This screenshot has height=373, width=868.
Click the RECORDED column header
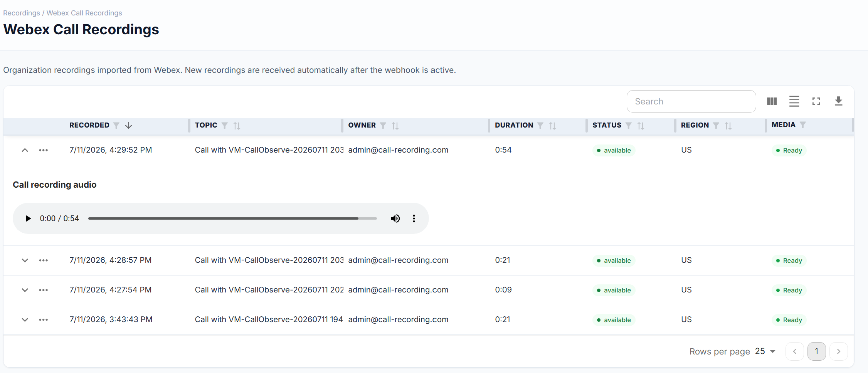click(89, 125)
